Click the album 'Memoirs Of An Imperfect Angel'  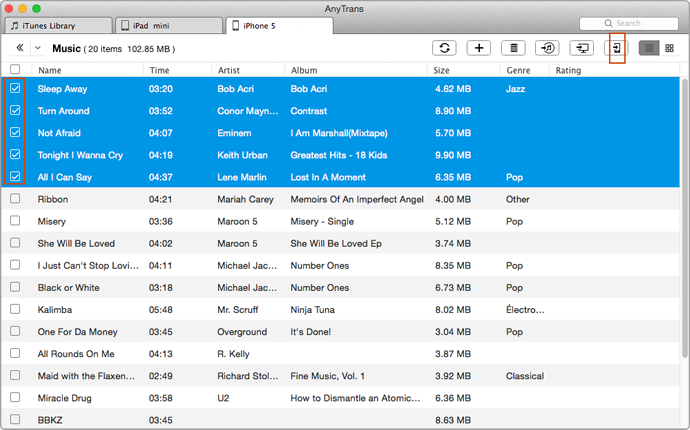coord(357,199)
